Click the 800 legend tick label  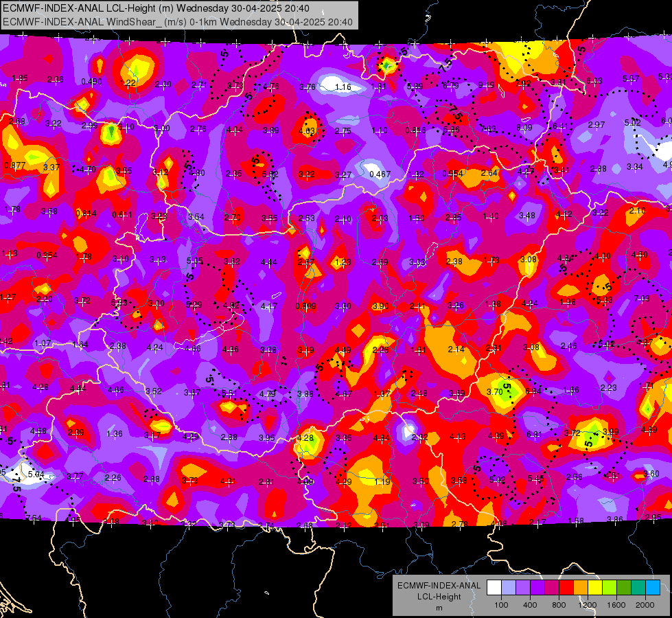[559, 605]
